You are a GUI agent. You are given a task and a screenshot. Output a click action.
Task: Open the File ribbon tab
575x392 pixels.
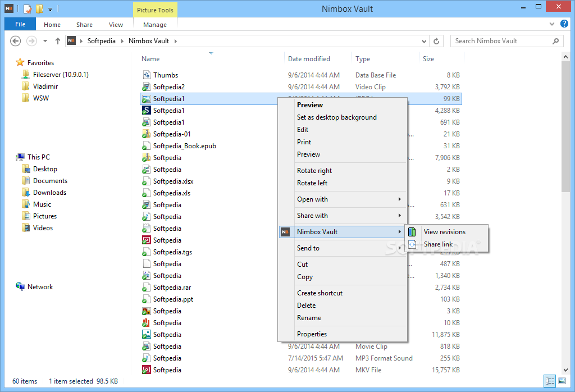[20, 24]
